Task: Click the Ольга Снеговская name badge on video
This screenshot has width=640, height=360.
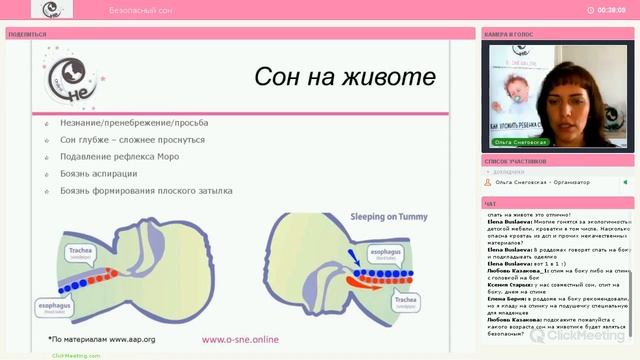Action: (520, 142)
